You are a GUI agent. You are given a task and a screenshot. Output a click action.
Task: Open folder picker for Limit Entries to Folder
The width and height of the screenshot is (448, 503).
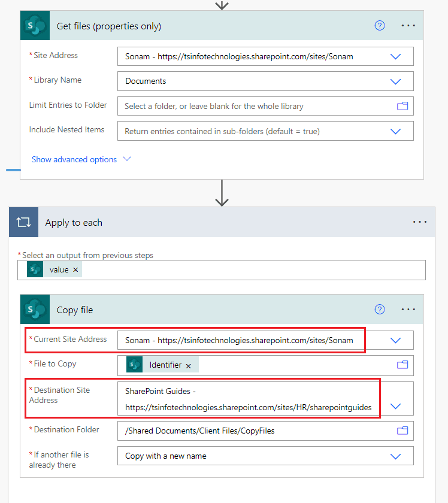(x=402, y=106)
